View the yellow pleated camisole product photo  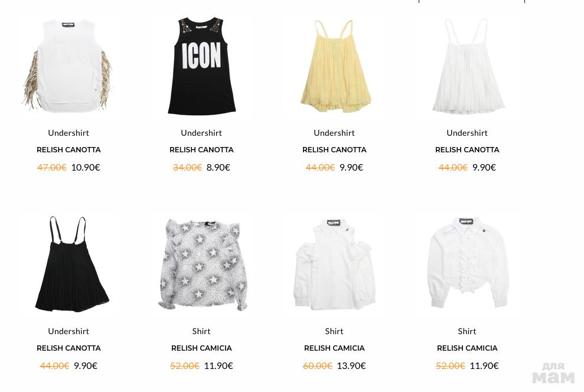334,66
